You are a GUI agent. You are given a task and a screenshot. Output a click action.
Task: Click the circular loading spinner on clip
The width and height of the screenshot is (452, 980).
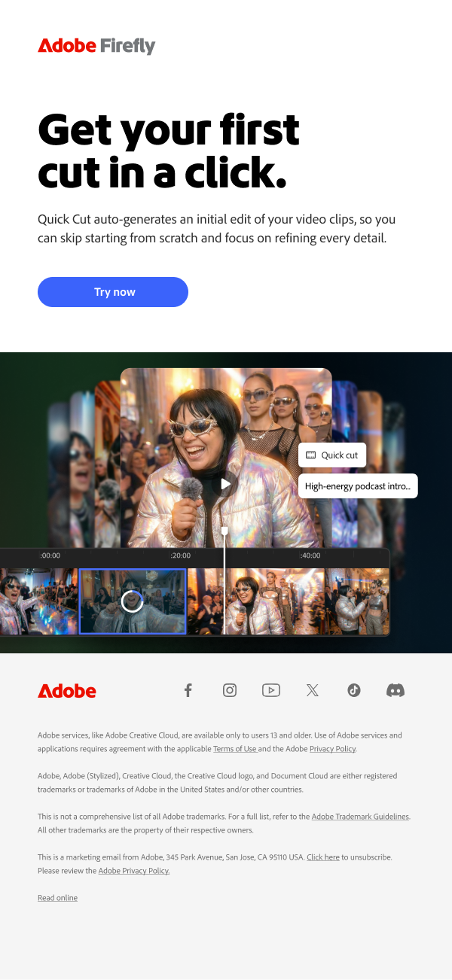pyautogui.click(x=133, y=601)
